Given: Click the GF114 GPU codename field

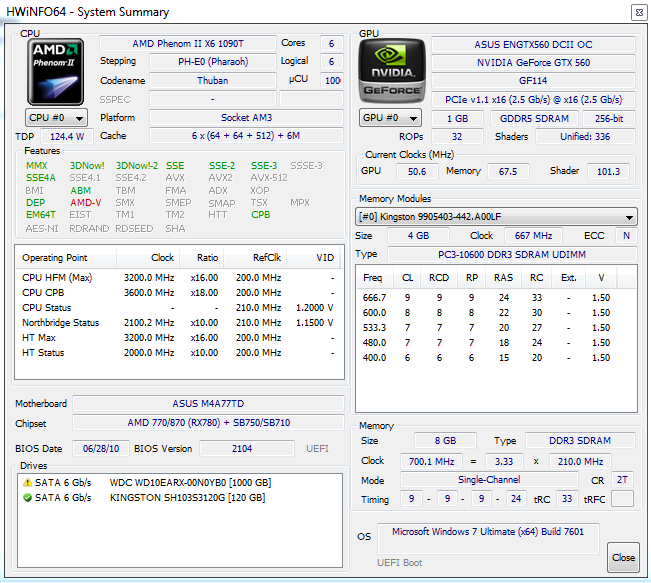Looking at the screenshot, I should [x=534, y=81].
